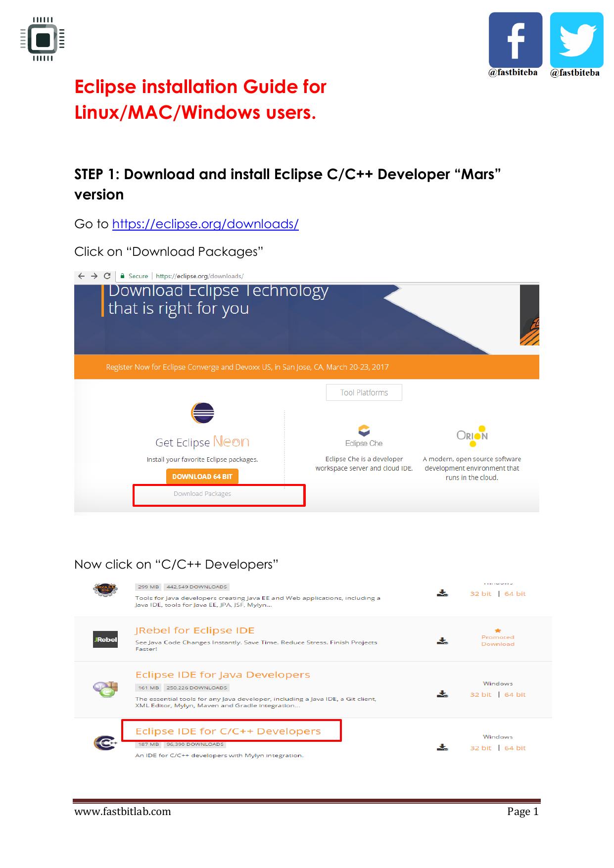614x868 pixels.
Task: Click the download icon in the JRebel row
Action: pyautogui.click(x=442, y=641)
